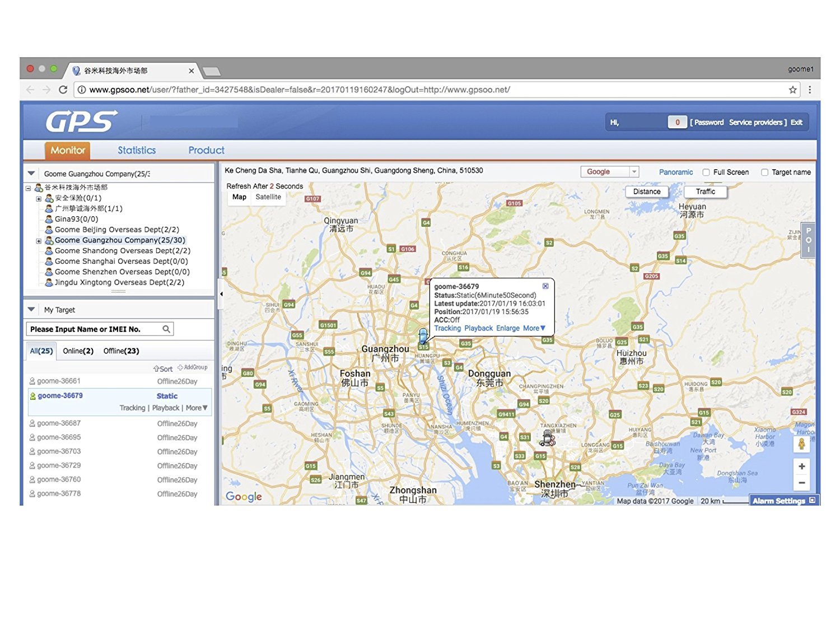Expand the Goome Guangzhou Company(25/30) tree node
The height and width of the screenshot is (630, 840).
click(39, 241)
